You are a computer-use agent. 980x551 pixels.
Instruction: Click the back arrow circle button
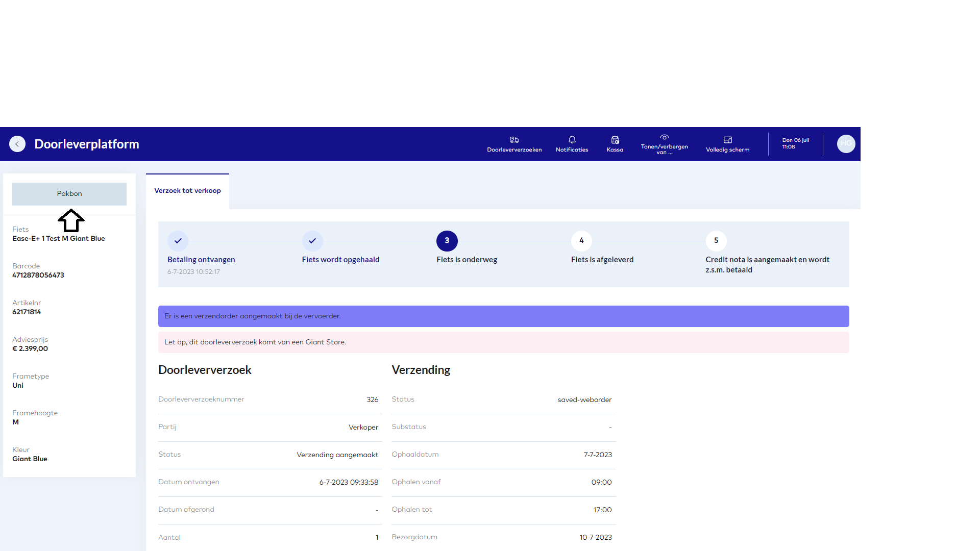17,144
